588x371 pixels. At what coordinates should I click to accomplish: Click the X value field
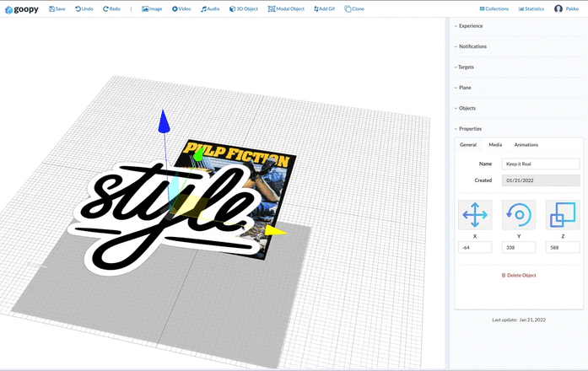pos(475,247)
